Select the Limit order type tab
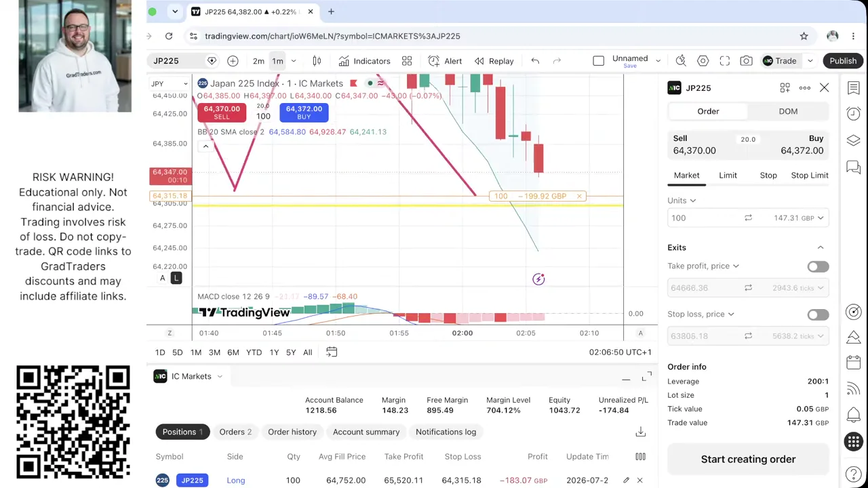Screen dimensions: 868x488 (x=728, y=176)
